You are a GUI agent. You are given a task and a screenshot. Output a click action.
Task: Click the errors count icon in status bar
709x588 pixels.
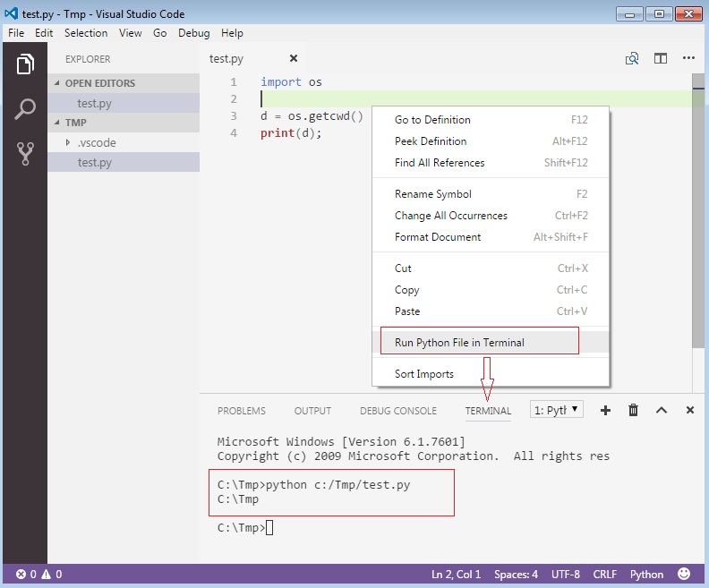21,574
